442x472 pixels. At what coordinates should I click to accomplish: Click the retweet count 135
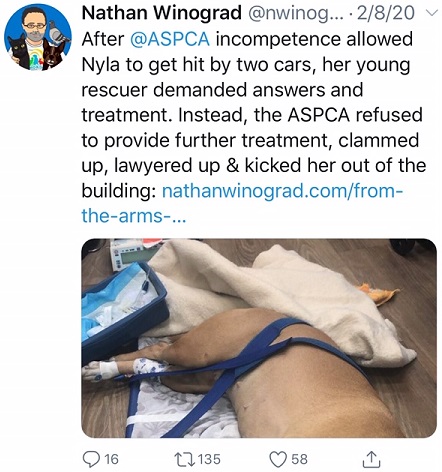[209, 459]
